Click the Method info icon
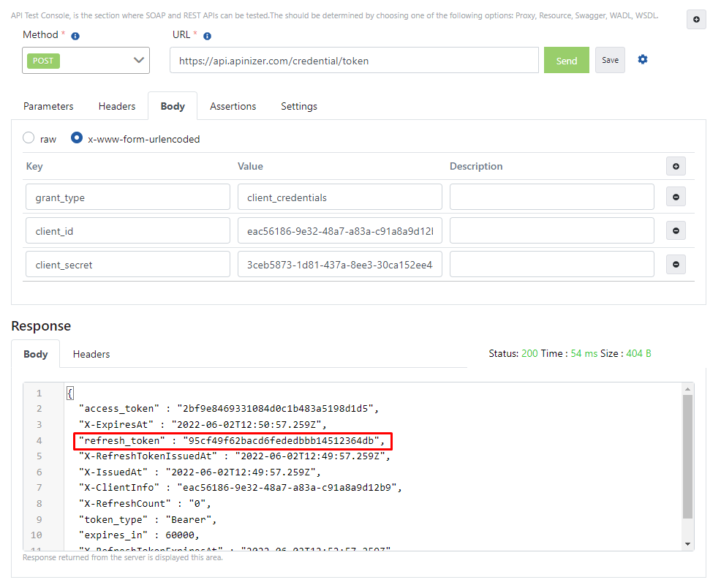The height and width of the screenshot is (588, 721). tap(76, 36)
